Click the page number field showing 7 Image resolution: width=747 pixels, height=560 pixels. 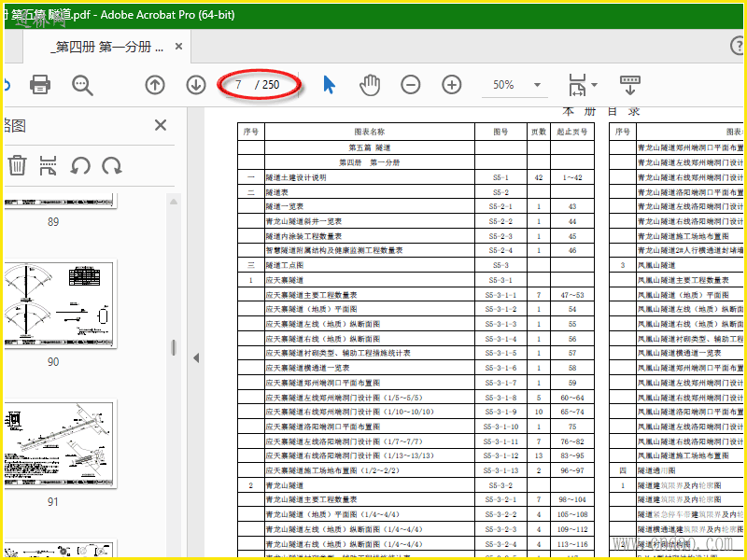239,85
